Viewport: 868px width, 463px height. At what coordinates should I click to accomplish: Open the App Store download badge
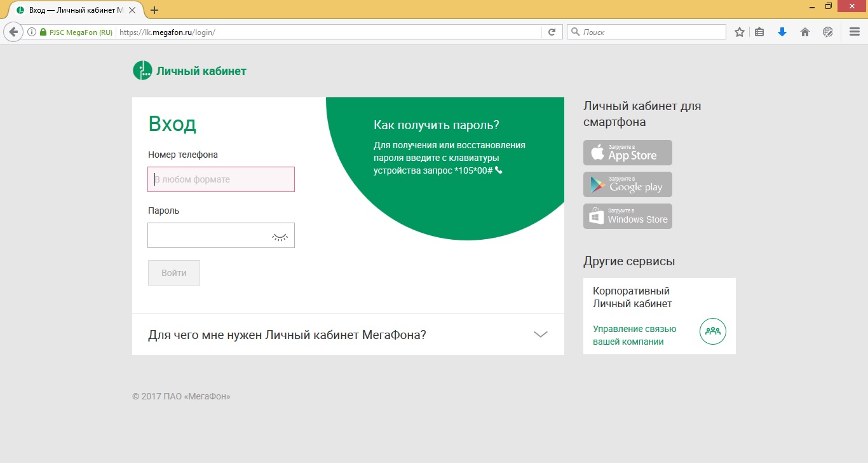tap(627, 153)
